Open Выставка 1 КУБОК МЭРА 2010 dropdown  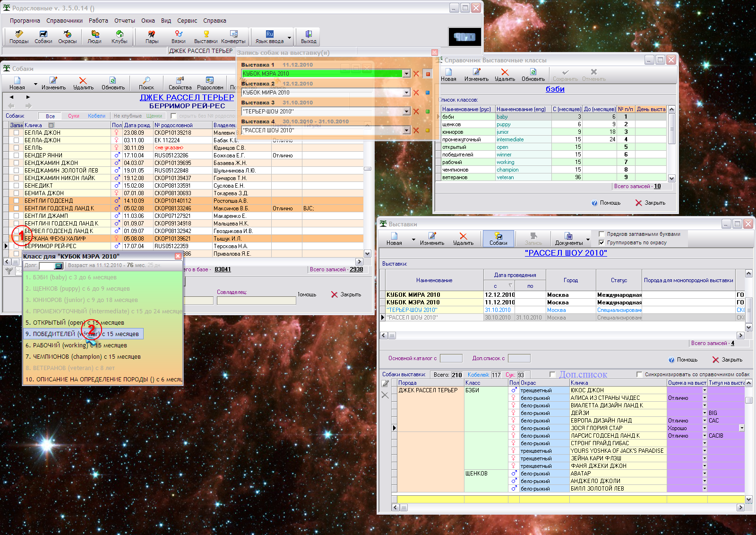point(406,74)
